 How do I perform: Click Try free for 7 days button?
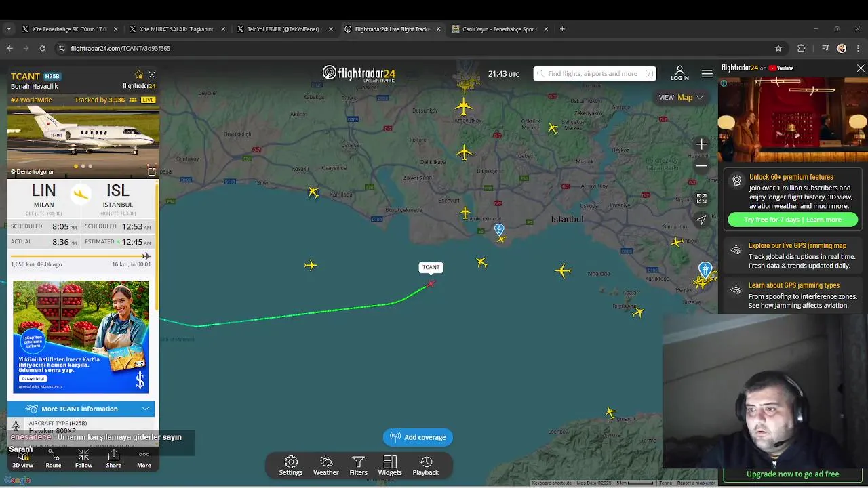pos(793,220)
